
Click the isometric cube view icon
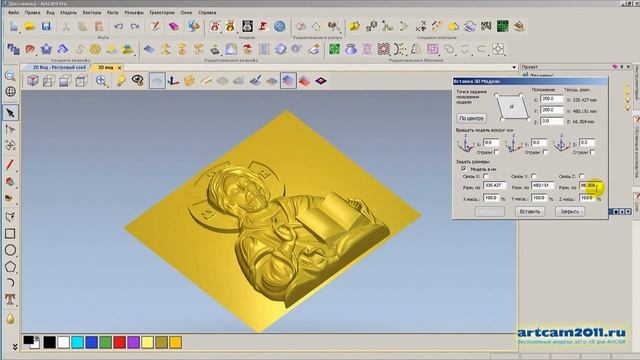(x=33, y=81)
